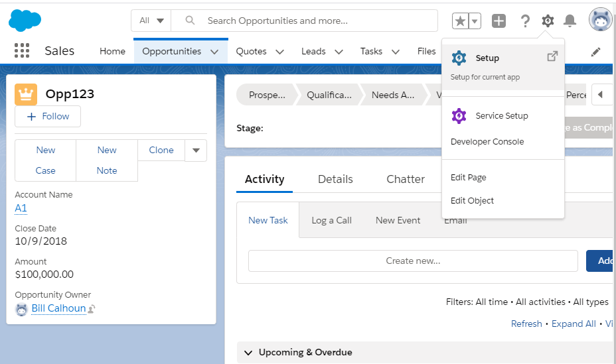616x364 pixels.
Task: Open the Leads navigation tab
Action: tap(313, 51)
